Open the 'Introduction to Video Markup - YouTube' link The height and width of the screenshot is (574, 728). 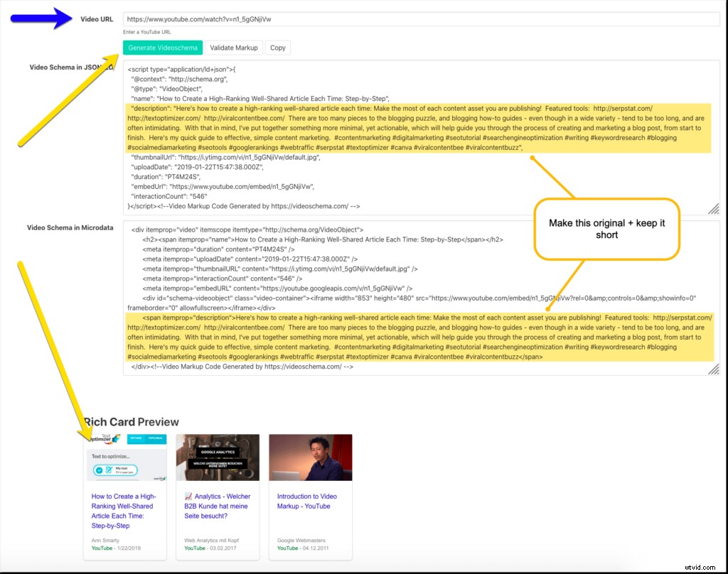[305, 501]
